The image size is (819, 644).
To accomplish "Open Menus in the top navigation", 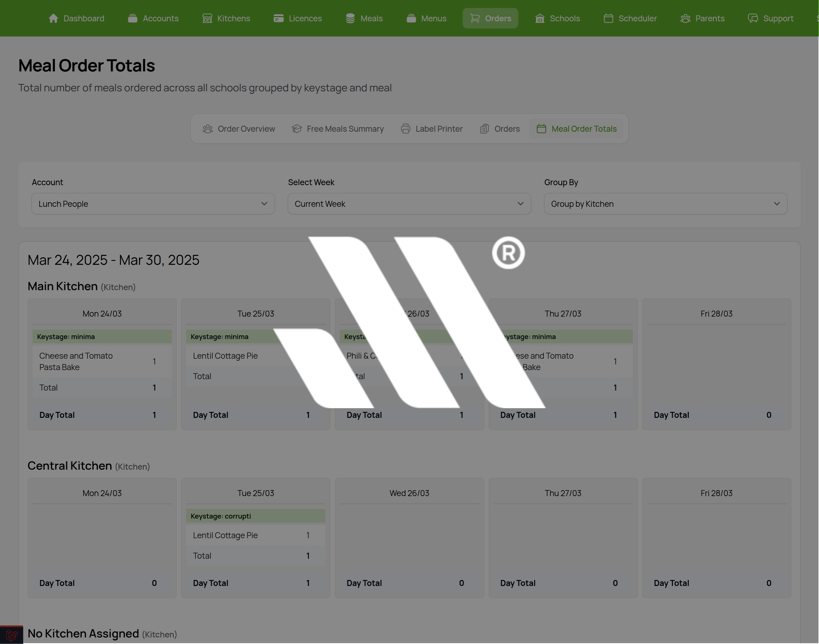I will coord(426,18).
